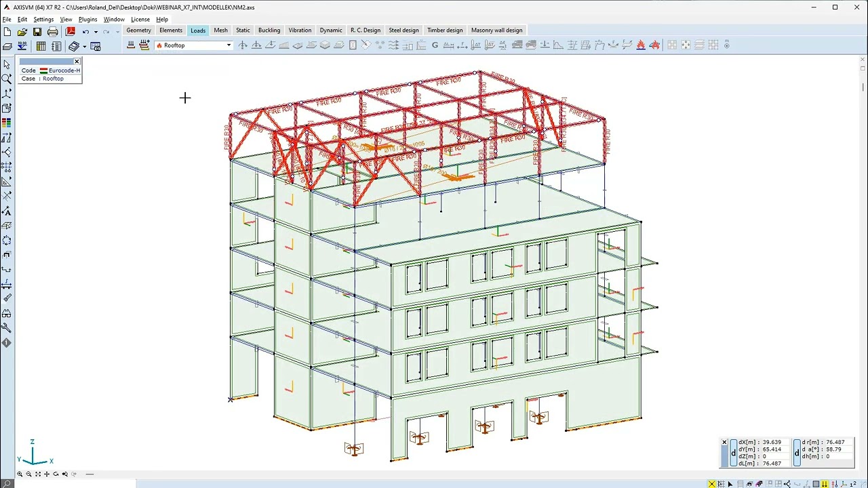868x488 pixels.
Task: Click the Undo arrow icon
Action: pyautogui.click(x=85, y=32)
